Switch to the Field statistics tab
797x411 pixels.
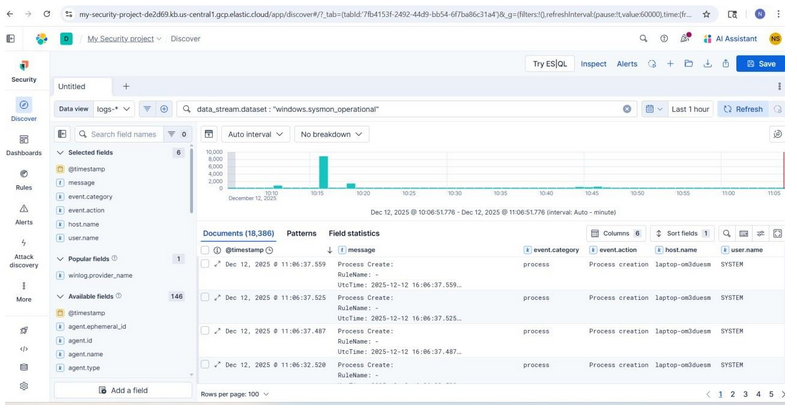click(x=354, y=233)
